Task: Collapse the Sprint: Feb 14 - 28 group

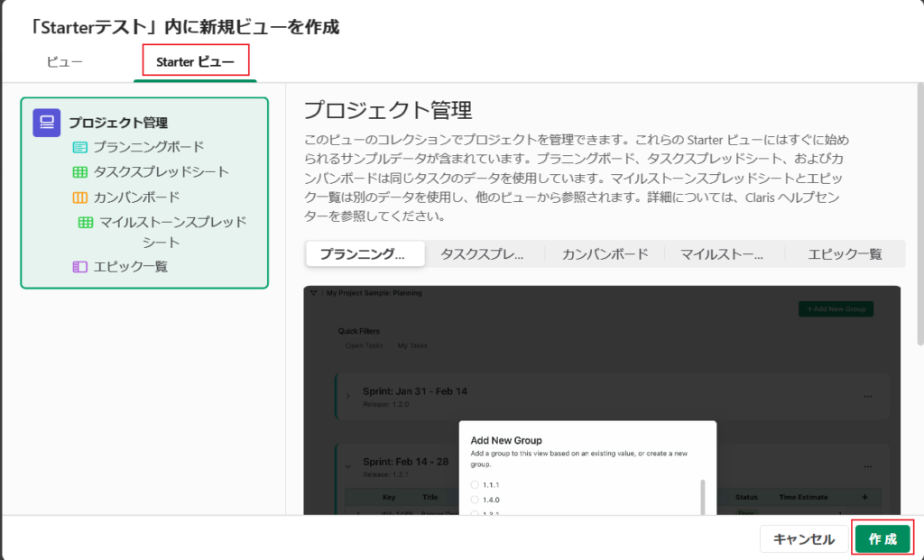Action: [348, 466]
